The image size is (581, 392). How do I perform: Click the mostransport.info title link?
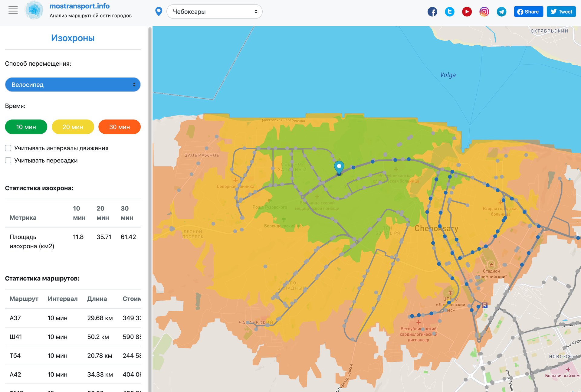pos(80,6)
